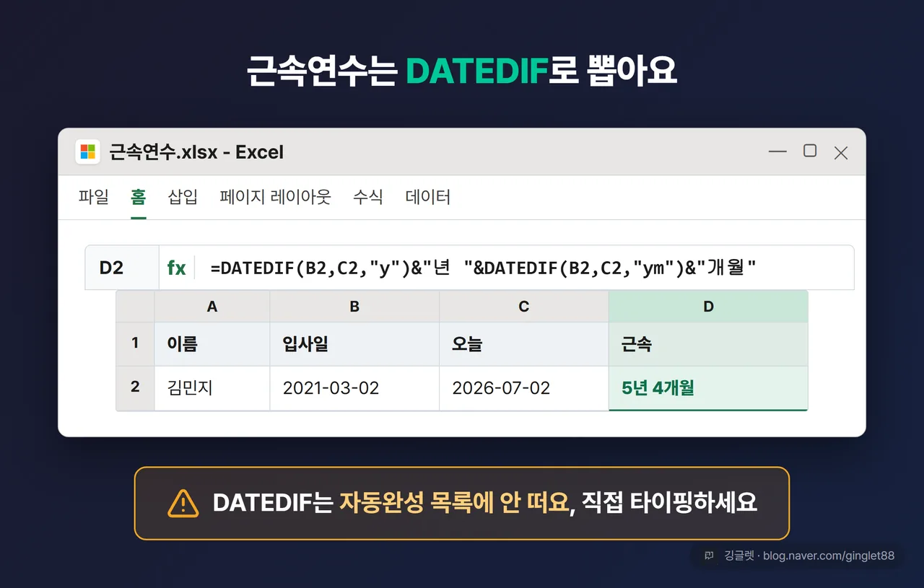Image resolution: width=924 pixels, height=588 pixels.
Task: Select the date cell 2021-03-02
Action: [x=354, y=388]
